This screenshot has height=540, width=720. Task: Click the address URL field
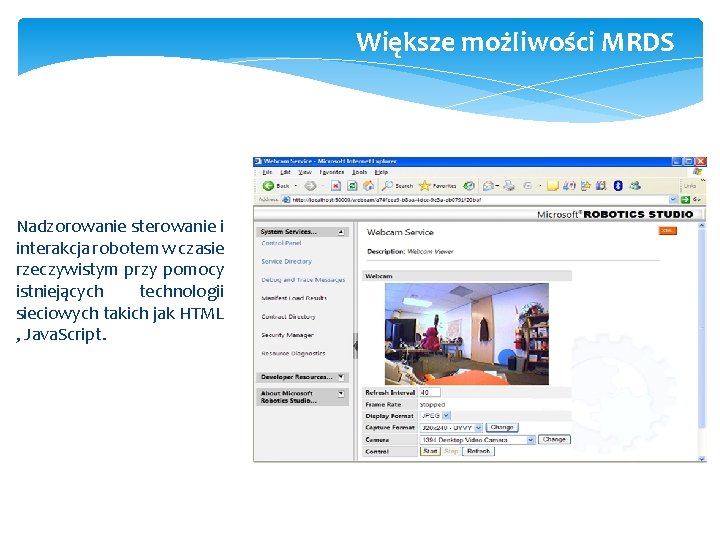click(480, 199)
